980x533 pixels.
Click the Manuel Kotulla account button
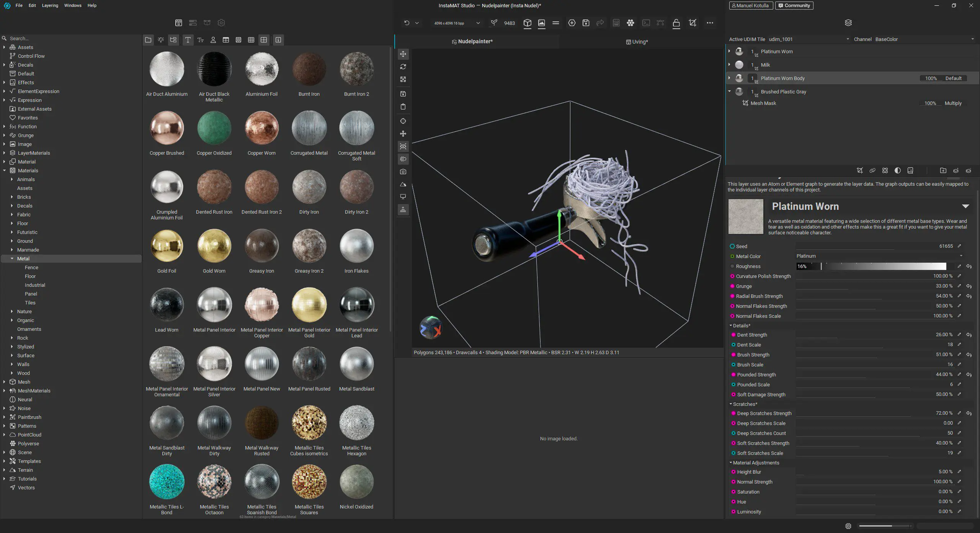coord(751,5)
